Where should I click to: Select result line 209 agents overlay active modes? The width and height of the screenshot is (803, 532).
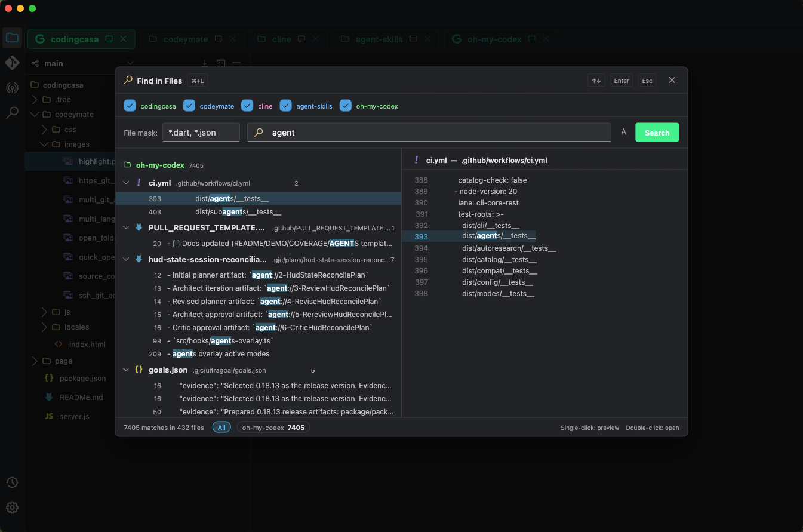tap(258, 353)
